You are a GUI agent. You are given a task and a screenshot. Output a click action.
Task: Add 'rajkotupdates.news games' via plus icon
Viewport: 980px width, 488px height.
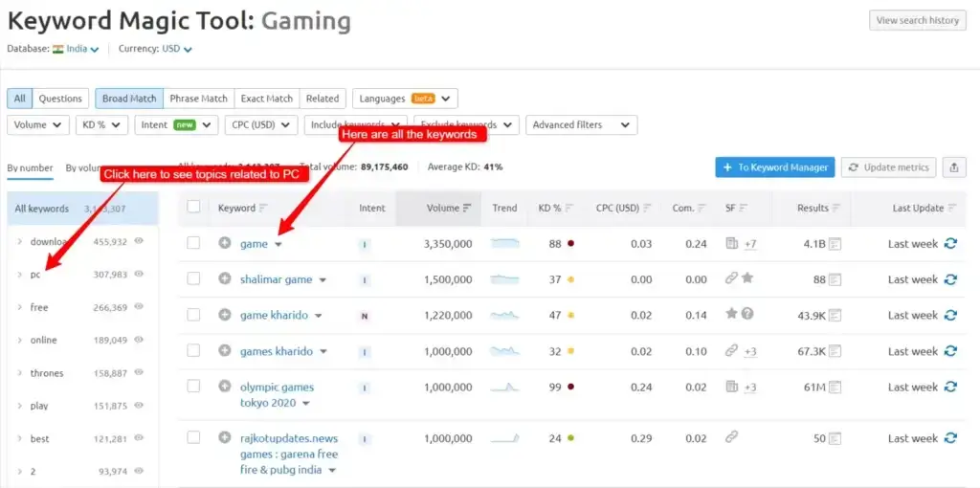point(224,437)
